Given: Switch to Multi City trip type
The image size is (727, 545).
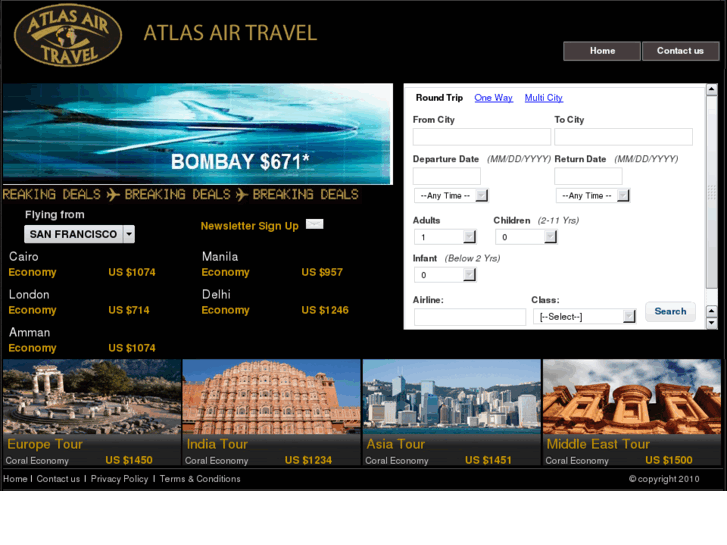Looking at the screenshot, I should pyautogui.click(x=543, y=98).
